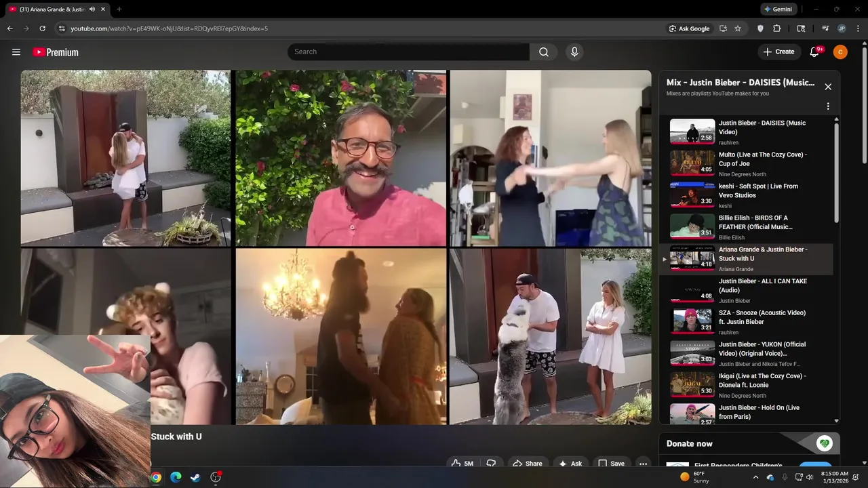Click the Donate now heart icon
The image size is (868, 488).
[824, 444]
